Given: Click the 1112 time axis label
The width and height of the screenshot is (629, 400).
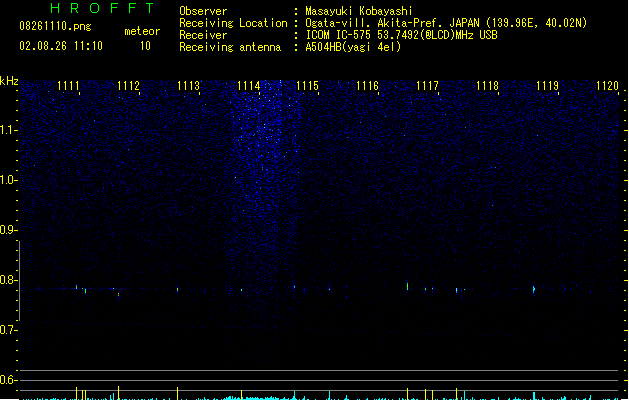Looking at the screenshot, I should coord(128,86).
